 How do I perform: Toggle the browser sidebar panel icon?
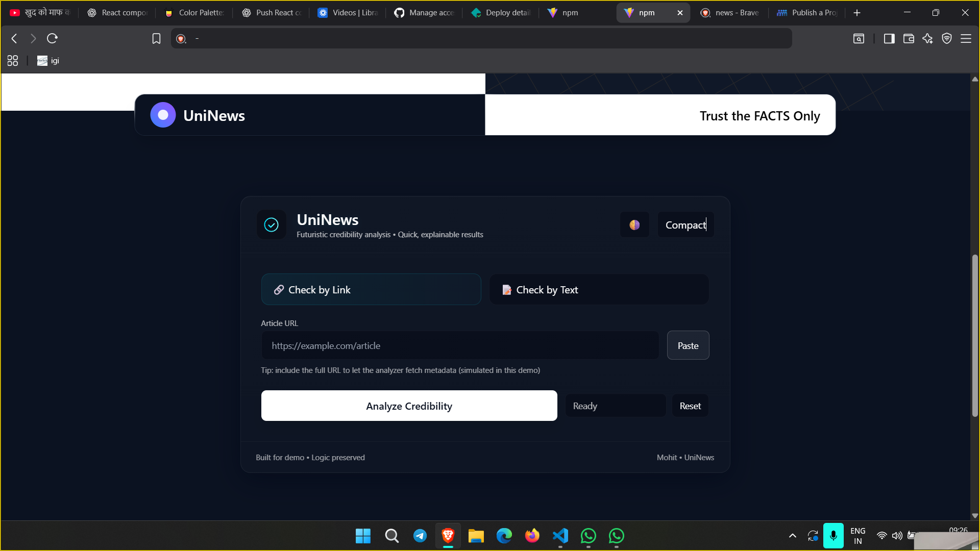tap(889, 39)
